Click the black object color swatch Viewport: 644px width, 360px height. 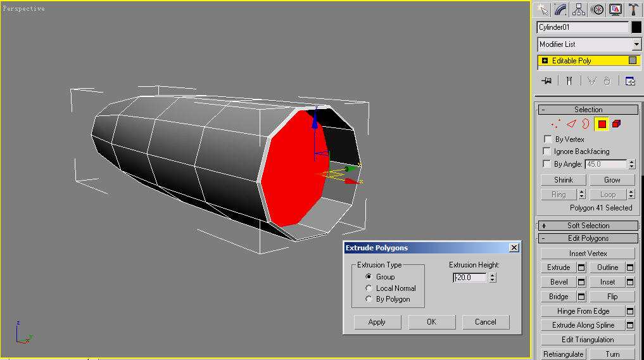point(636,27)
